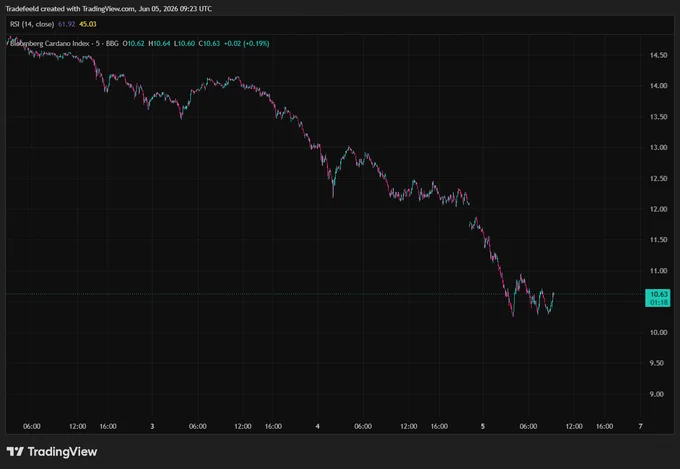Click the header text with Jun 05, 2026 timestamp
The width and height of the screenshot is (680, 469).
point(108,9)
